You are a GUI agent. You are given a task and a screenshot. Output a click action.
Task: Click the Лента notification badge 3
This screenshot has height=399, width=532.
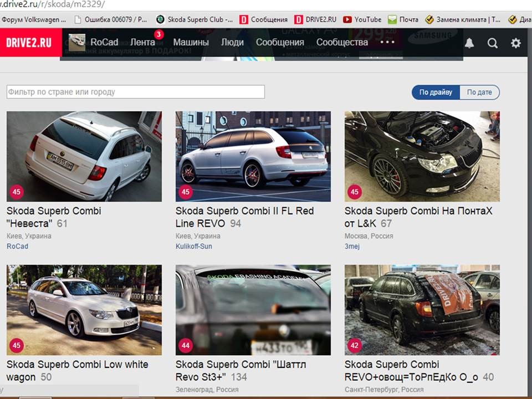[x=158, y=34]
